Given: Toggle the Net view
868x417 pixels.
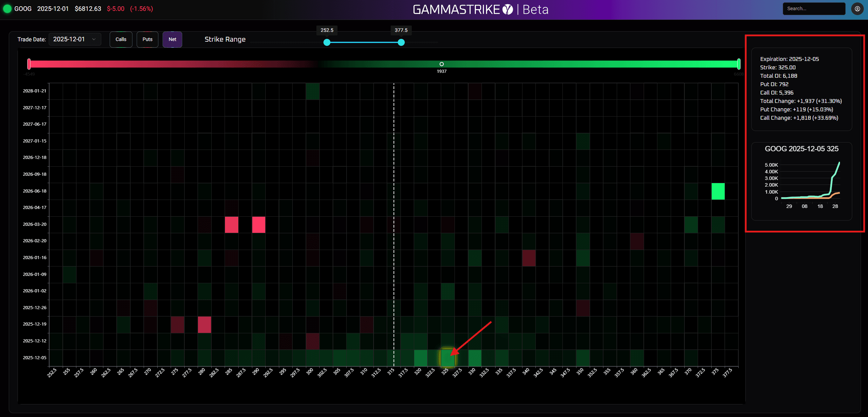Looking at the screenshot, I should tap(172, 39).
